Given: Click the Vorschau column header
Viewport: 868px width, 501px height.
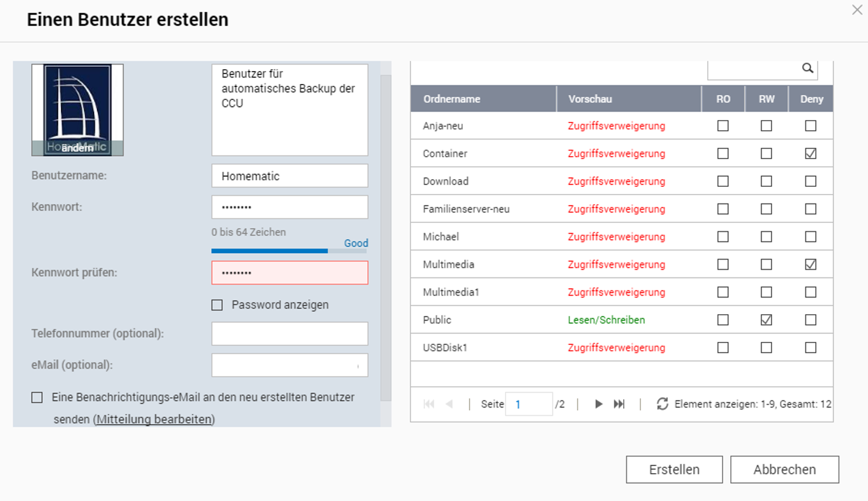Looking at the screenshot, I should pyautogui.click(x=590, y=99).
